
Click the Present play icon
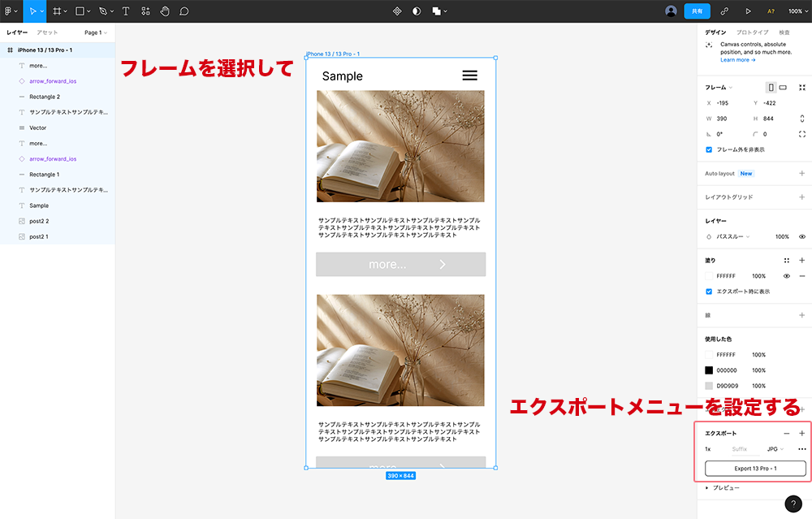pyautogui.click(x=748, y=11)
